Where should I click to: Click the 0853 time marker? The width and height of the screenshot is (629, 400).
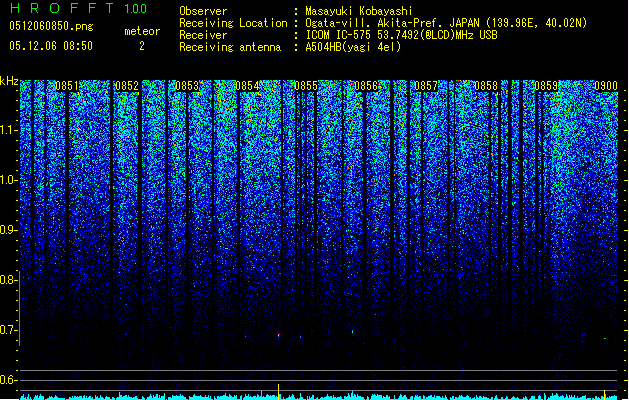coord(187,86)
